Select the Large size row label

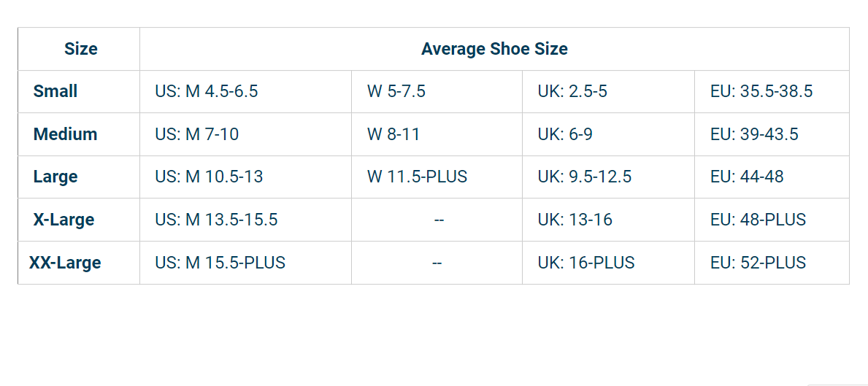click(55, 177)
